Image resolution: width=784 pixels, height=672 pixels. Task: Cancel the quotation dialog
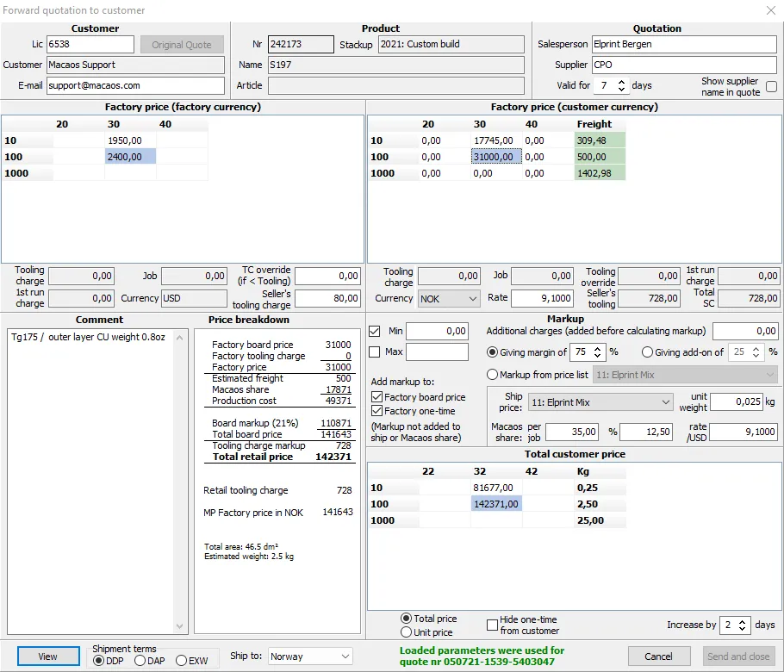[659, 656]
